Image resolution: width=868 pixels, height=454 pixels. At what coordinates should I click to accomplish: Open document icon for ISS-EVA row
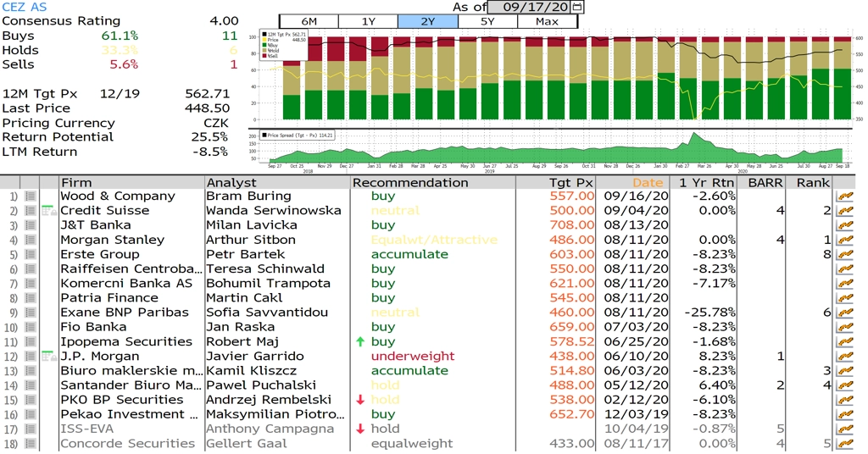(x=30, y=429)
